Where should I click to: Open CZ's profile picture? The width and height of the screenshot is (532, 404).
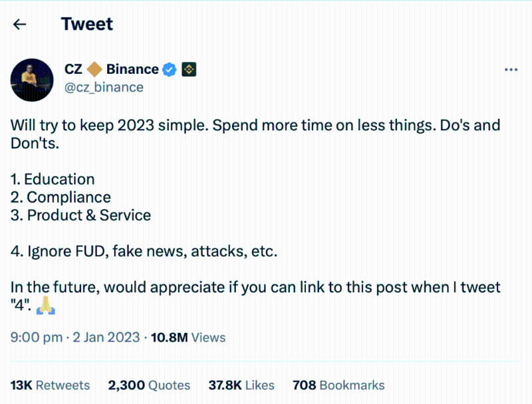tap(31, 79)
